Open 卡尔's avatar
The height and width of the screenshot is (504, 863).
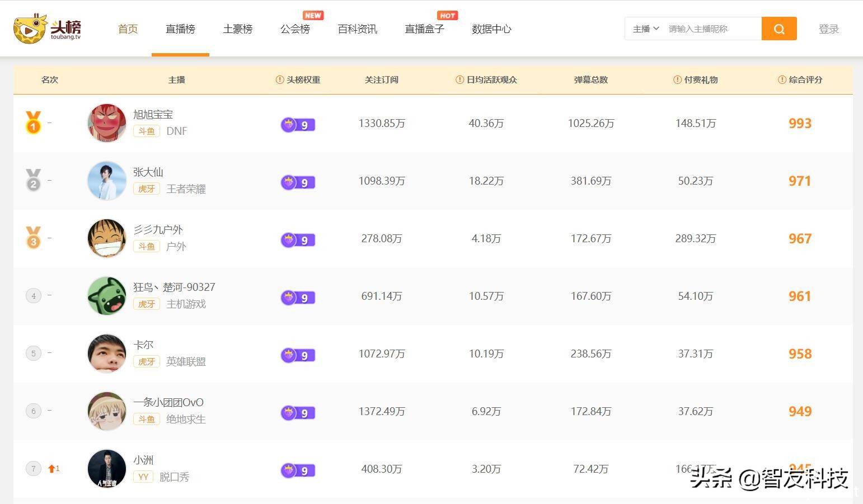point(107,354)
